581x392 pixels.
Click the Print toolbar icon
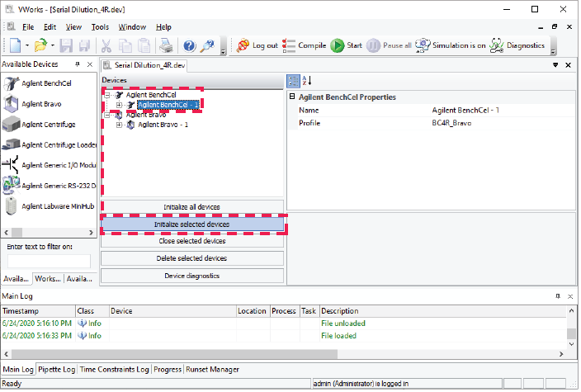pos(166,45)
